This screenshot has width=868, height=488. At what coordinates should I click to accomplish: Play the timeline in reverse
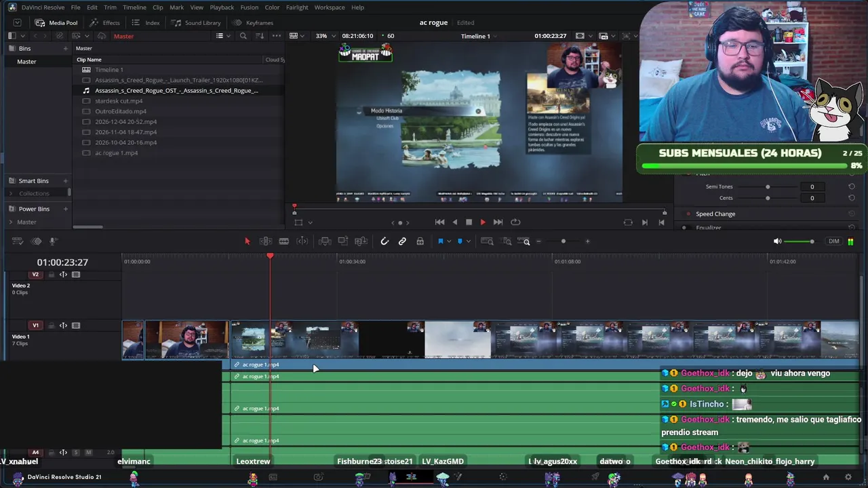click(454, 222)
